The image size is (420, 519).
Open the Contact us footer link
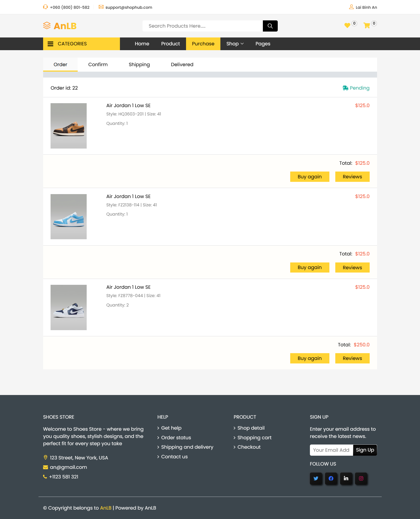coord(174,457)
